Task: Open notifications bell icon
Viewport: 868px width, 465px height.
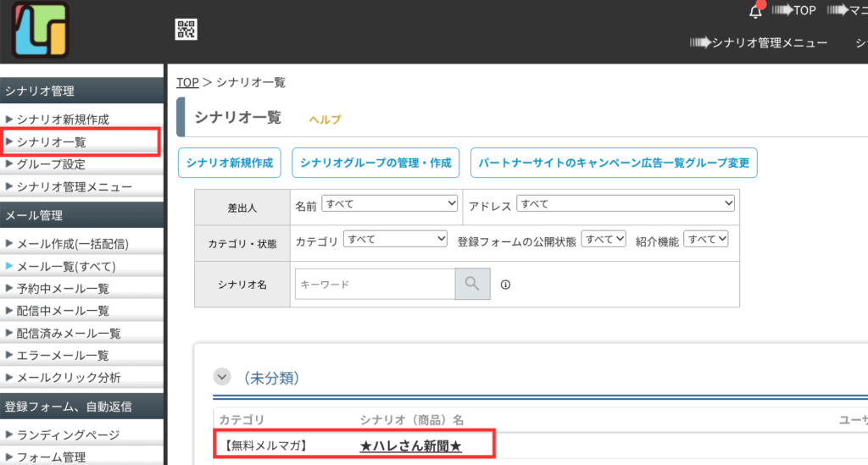Action: click(x=755, y=11)
